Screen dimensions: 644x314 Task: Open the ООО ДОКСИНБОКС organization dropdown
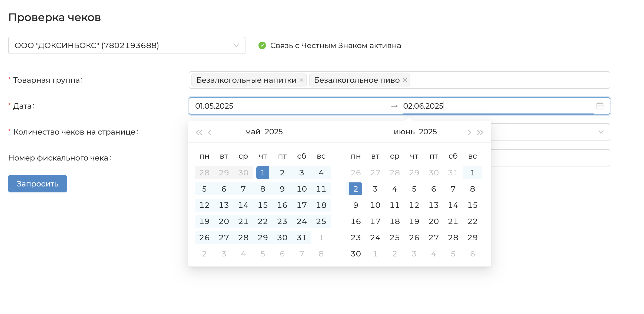pos(127,45)
